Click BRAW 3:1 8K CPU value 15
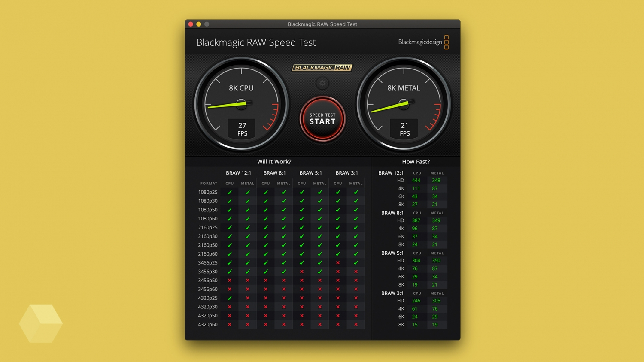The width and height of the screenshot is (644, 362). pos(415,325)
